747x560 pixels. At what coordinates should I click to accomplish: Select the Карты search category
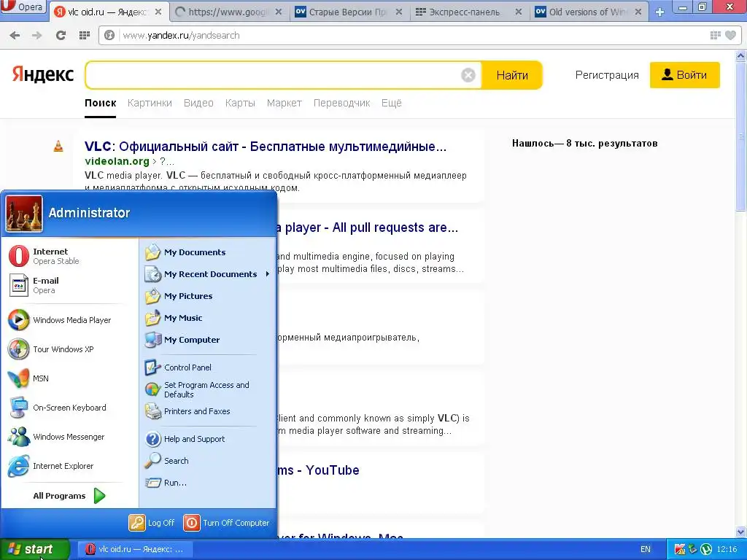[240, 103]
